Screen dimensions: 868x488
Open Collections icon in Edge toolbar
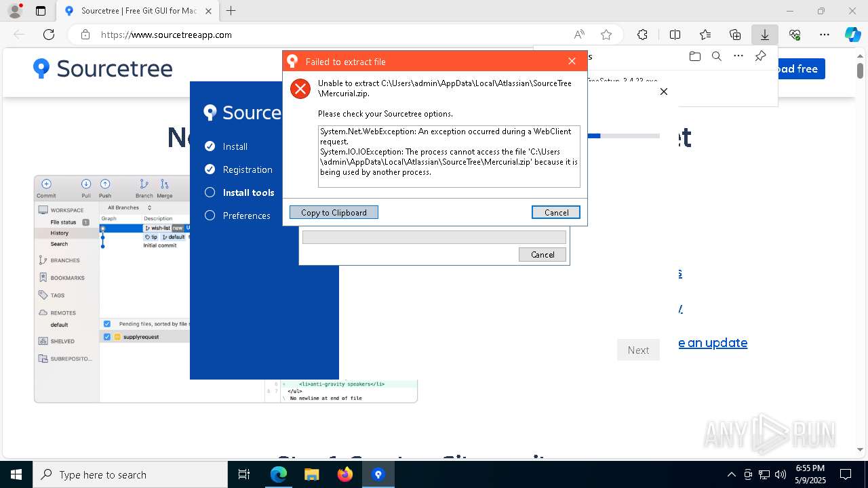point(735,35)
